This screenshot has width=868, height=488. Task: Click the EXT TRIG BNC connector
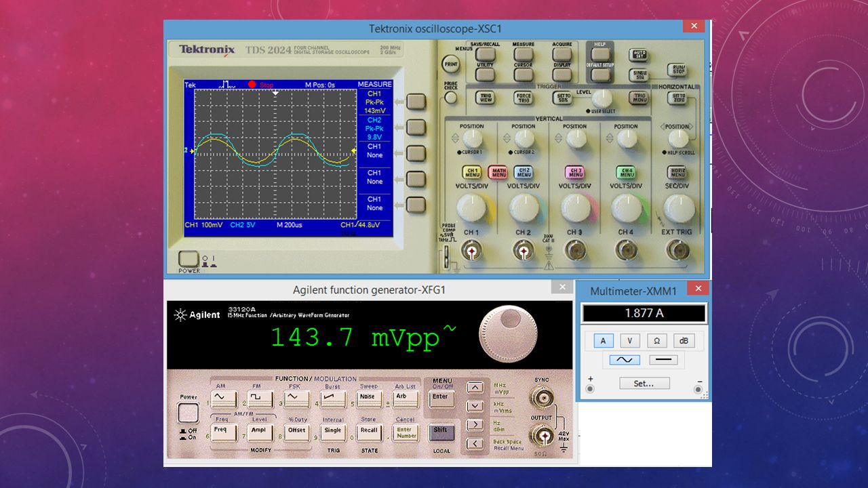[677, 251]
